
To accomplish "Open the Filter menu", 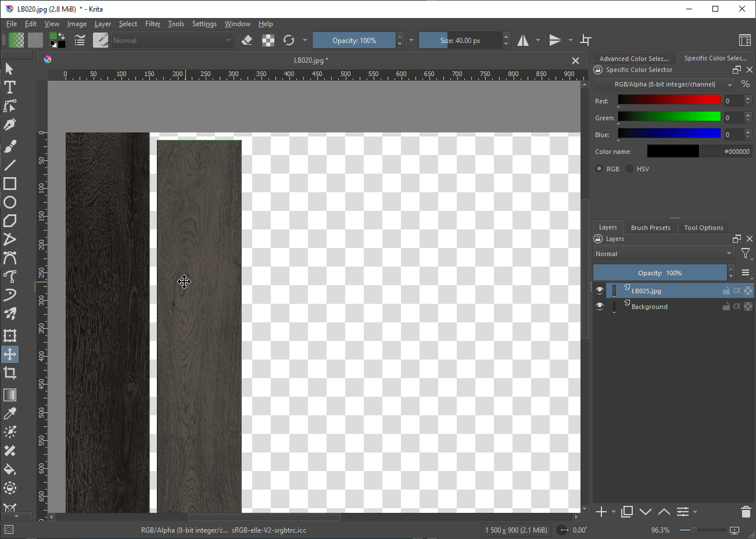I will pos(153,24).
